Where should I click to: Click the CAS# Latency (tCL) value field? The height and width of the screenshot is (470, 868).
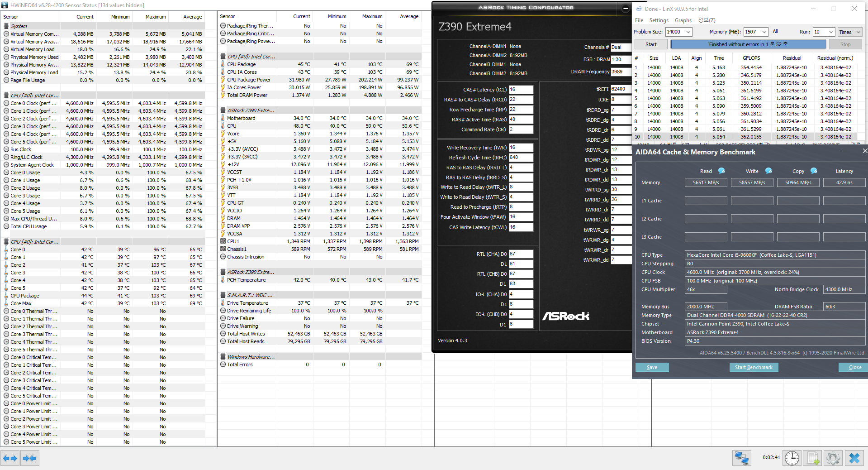pyautogui.click(x=521, y=90)
